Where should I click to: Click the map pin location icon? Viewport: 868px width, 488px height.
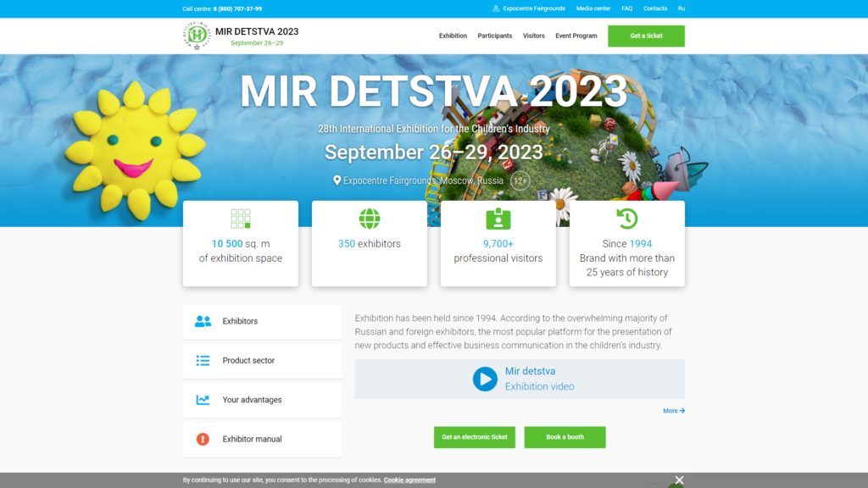point(337,180)
